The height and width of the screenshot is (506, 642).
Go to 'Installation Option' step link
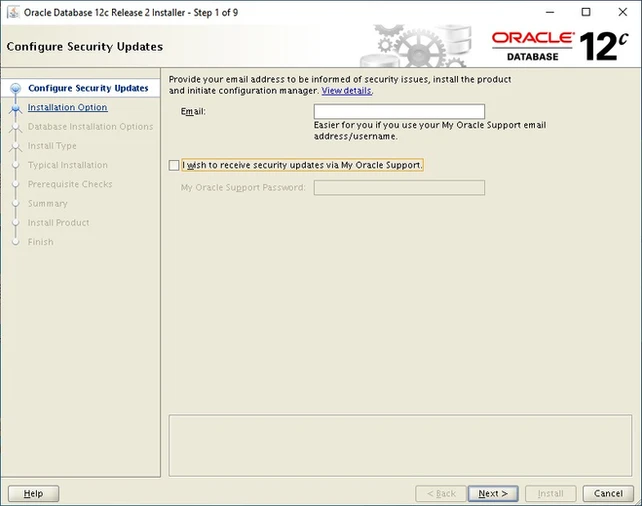pyautogui.click(x=68, y=107)
